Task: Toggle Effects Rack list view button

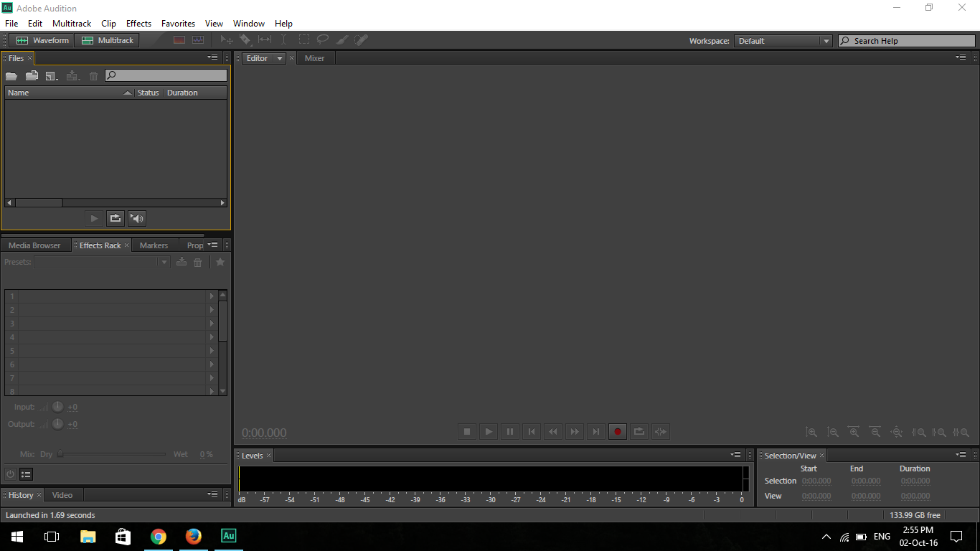Action: pos(26,474)
